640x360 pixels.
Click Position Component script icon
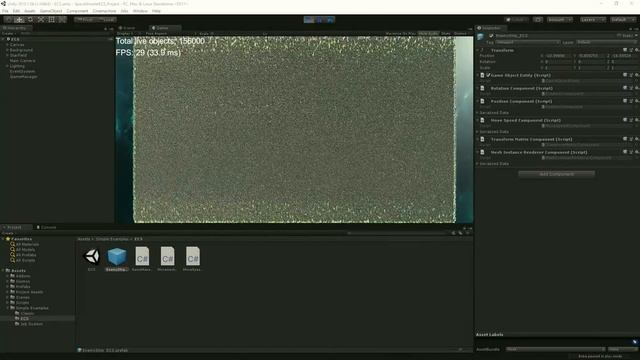tap(482, 101)
